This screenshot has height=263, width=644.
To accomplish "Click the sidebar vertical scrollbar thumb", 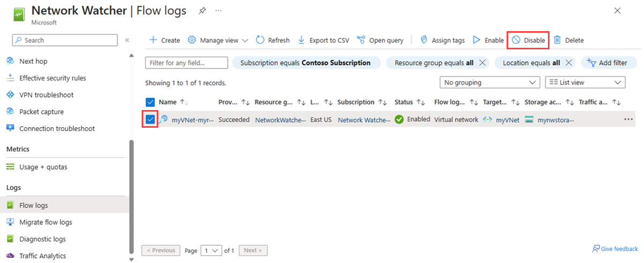I will pyautogui.click(x=131, y=196).
